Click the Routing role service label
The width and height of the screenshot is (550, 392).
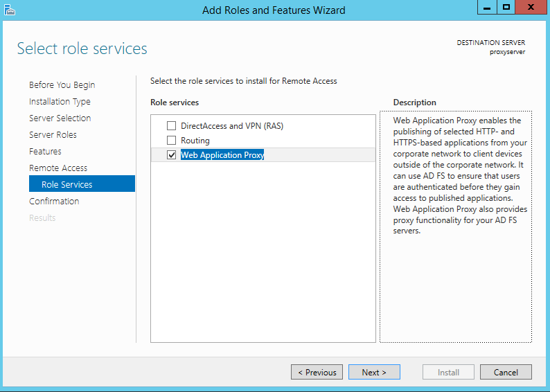coord(195,141)
